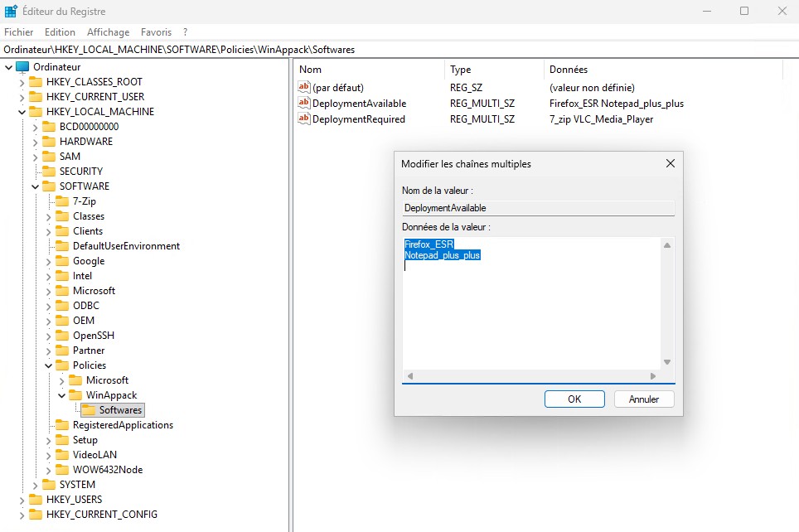This screenshot has width=799, height=532.
Task: Click the Clients folder icon
Action: pos(62,230)
